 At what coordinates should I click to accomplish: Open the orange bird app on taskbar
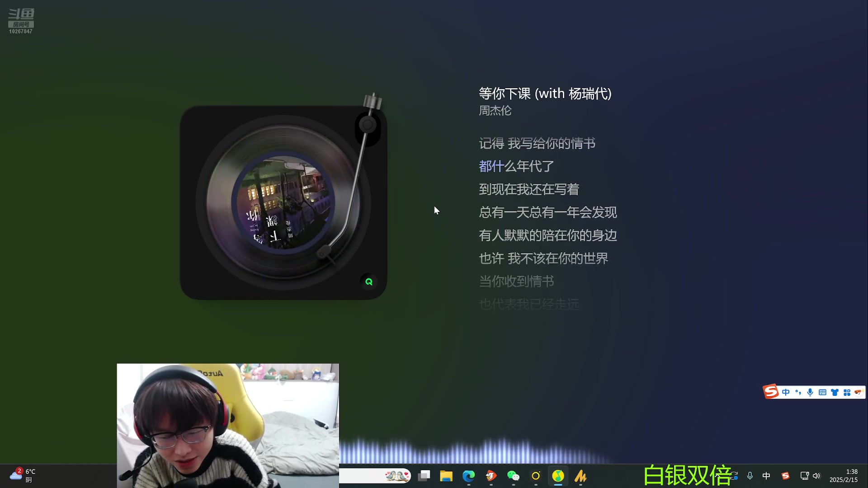pyautogui.click(x=491, y=476)
